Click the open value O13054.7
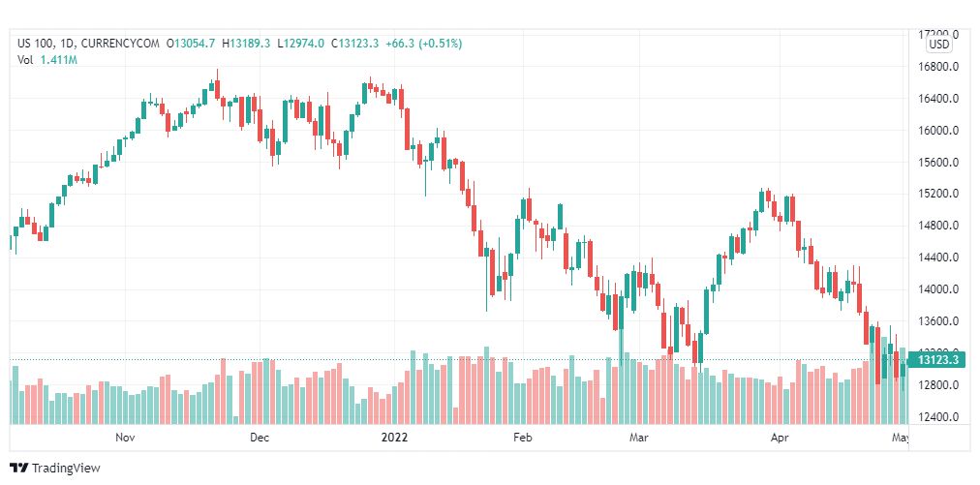980x485 pixels. tap(191, 44)
